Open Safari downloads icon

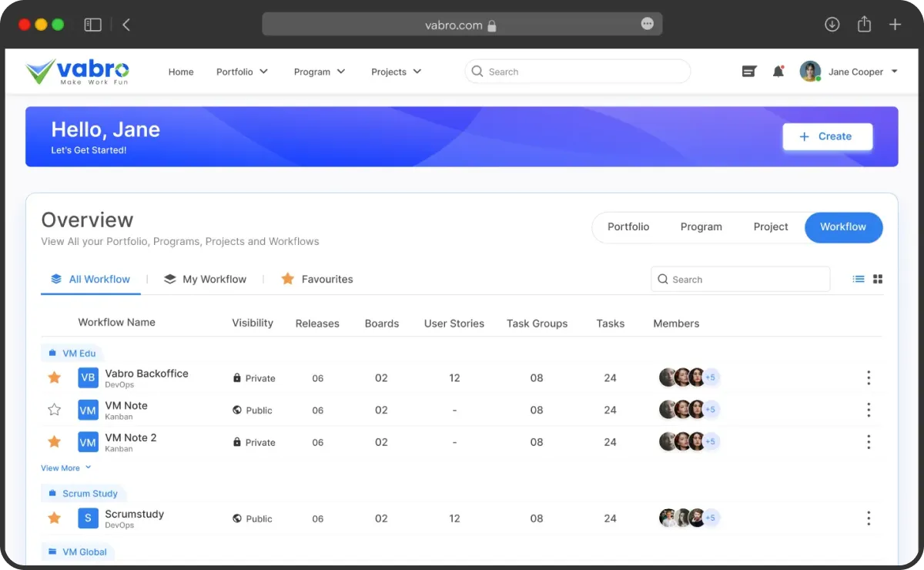tap(832, 25)
